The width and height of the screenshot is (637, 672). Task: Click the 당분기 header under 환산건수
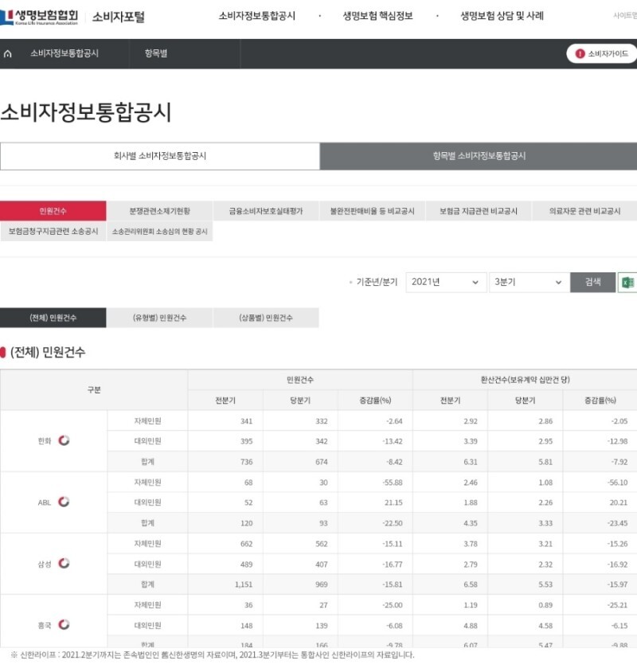tap(525, 400)
